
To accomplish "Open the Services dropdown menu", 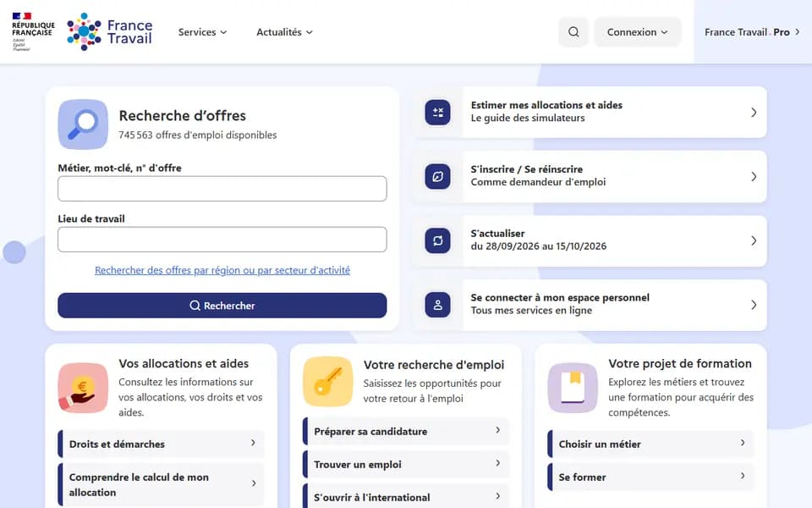I will pyautogui.click(x=202, y=32).
